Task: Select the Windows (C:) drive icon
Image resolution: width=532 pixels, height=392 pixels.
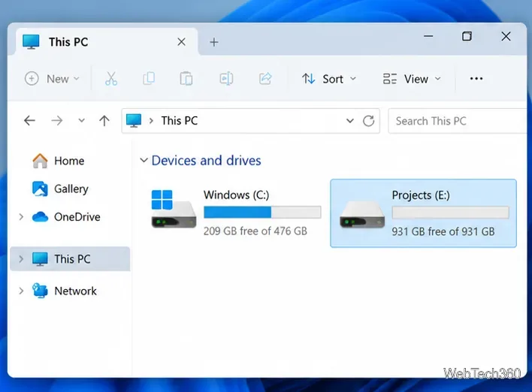Action: [x=174, y=209]
